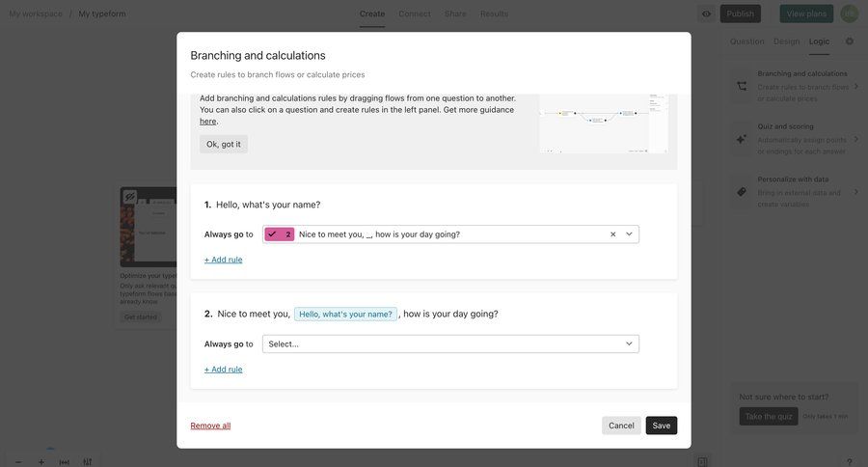
Task: Click the Branching and calculations branch icon
Action: (742, 86)
